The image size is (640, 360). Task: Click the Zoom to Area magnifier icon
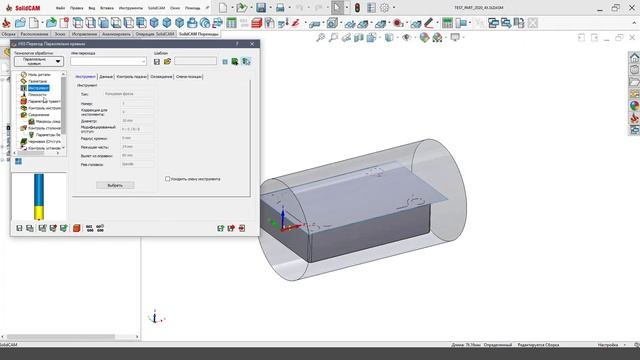click(333, 38)
